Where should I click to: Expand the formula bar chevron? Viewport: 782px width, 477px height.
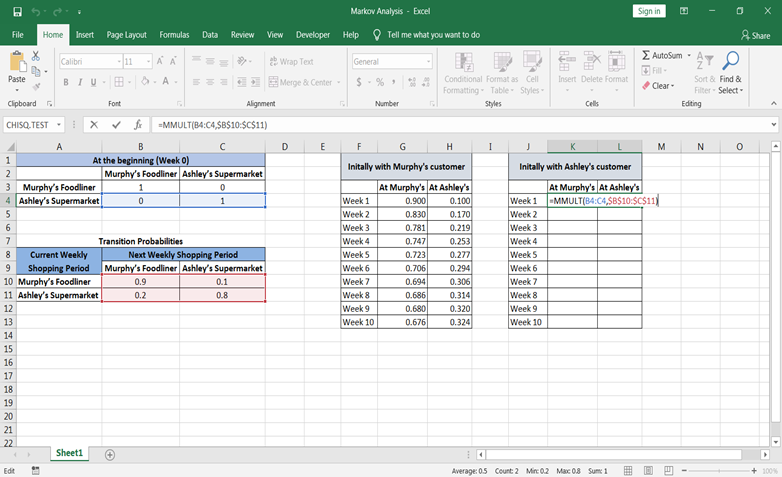(774, 125)
